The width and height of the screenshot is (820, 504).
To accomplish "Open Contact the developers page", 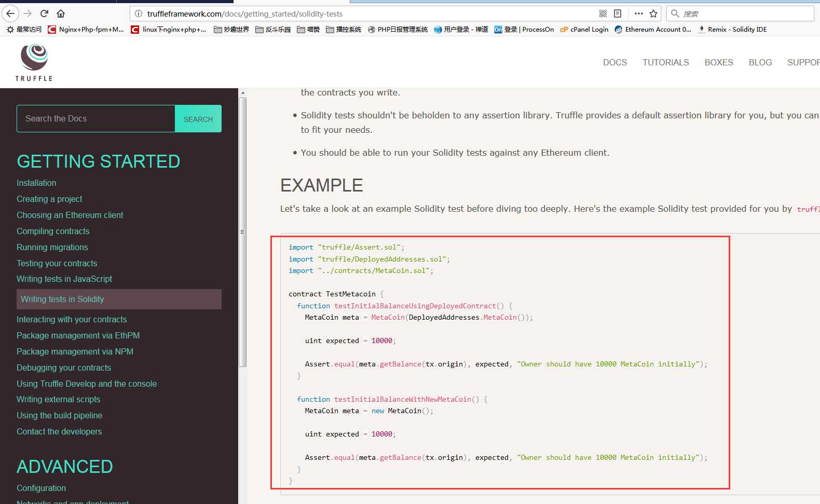I will (59, 431).
